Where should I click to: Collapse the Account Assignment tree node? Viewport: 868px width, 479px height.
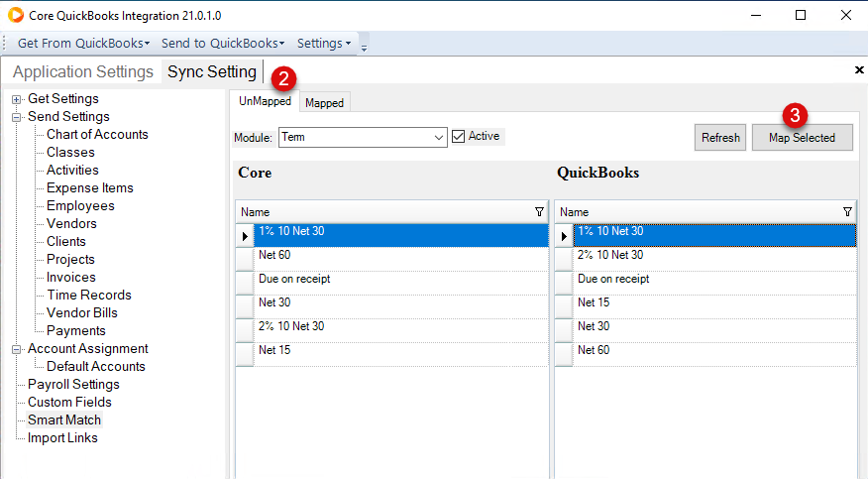[17, 349]
